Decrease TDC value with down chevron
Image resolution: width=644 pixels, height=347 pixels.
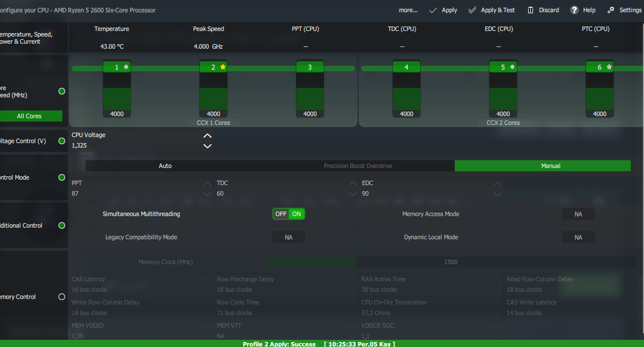(x=353, y=194)
